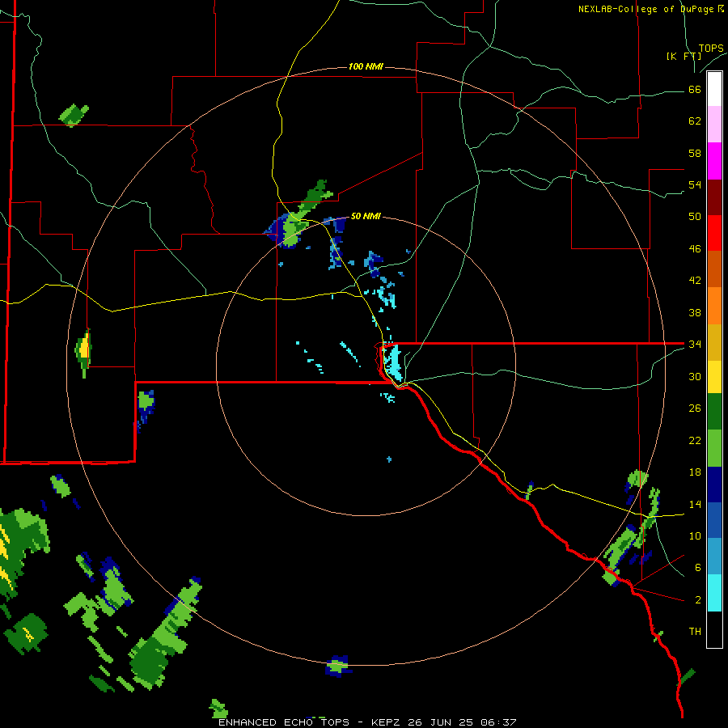Screen dimensions: 728x728
Task: Pick the navy blue swatch in the color scale
Action: (714, 485)
